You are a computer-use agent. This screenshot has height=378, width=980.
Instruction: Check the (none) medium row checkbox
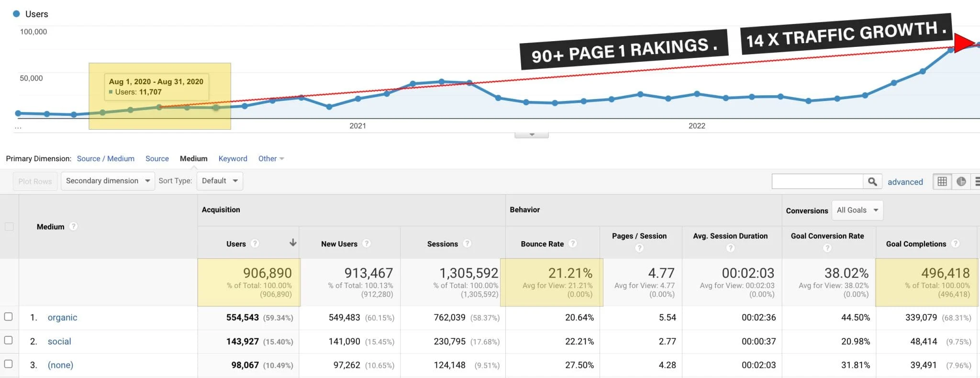coord(9,364)
